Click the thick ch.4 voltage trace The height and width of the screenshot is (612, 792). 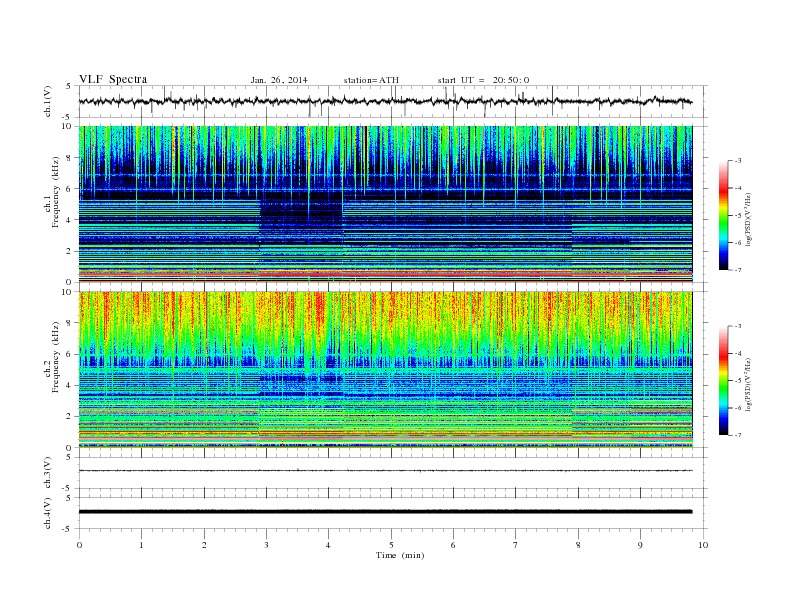click(385, 512)
